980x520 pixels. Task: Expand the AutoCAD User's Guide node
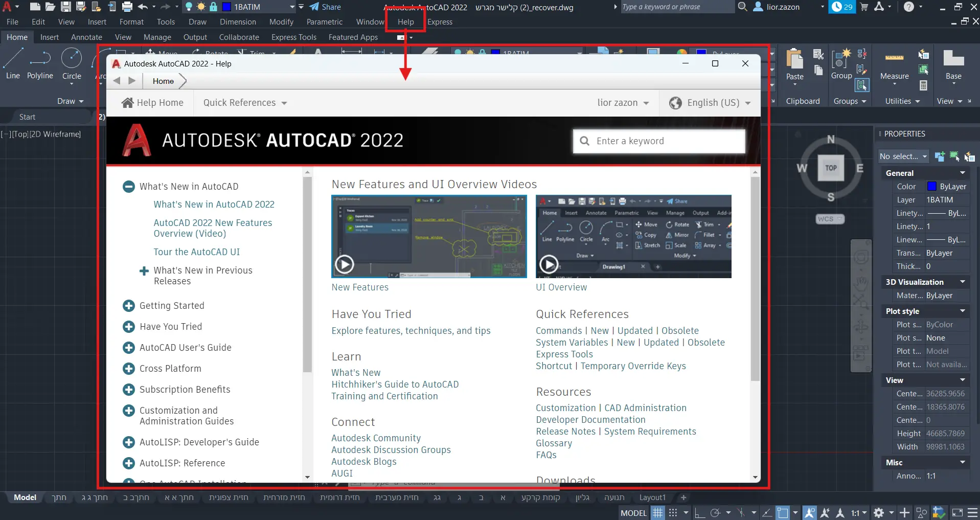pyautogui.click(x=129, y=348)
